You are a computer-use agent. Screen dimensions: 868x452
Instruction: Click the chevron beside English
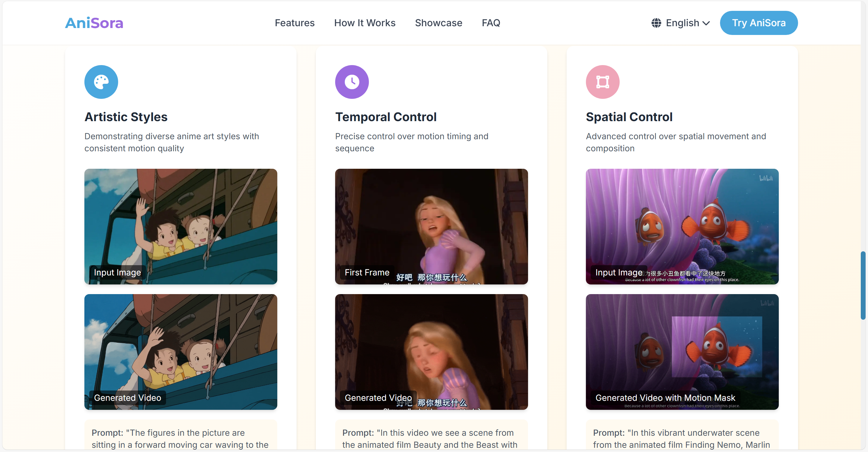706,23
